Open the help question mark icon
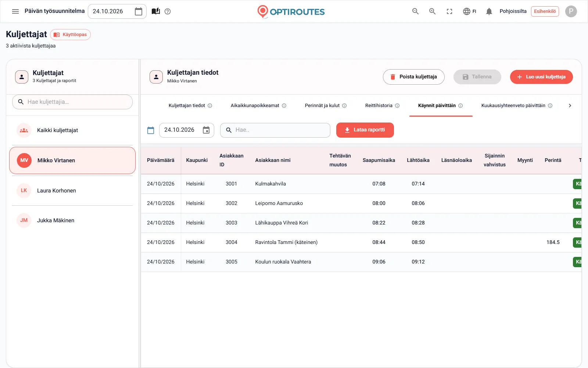This screenshot has height=368, width=588. (x=168, y=11)
